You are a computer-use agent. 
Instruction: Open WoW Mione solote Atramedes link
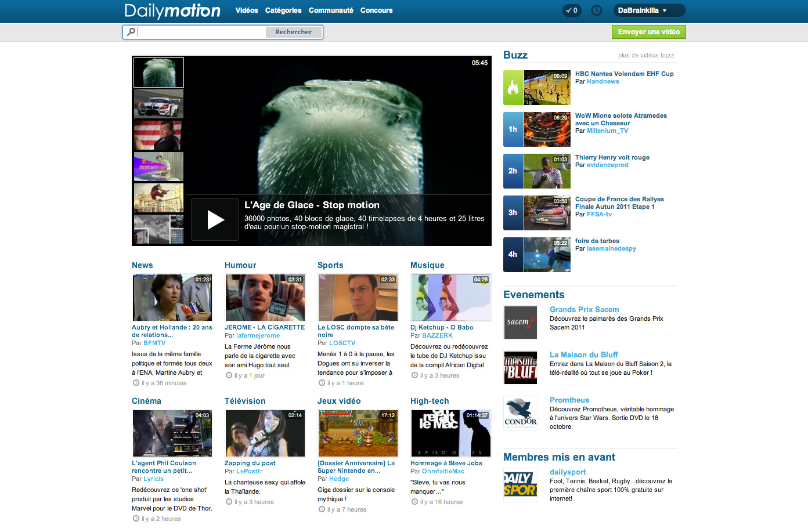621,120
